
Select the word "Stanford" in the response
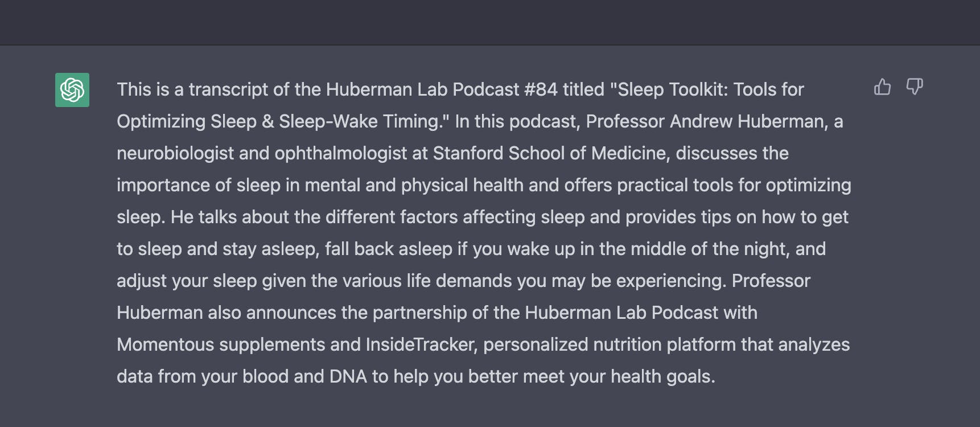[468, 153]
